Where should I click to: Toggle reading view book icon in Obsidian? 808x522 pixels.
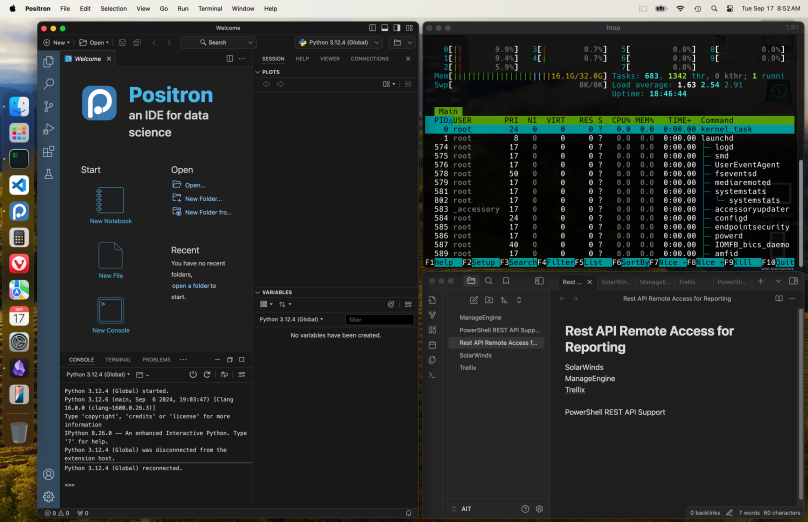click(779, 298)
